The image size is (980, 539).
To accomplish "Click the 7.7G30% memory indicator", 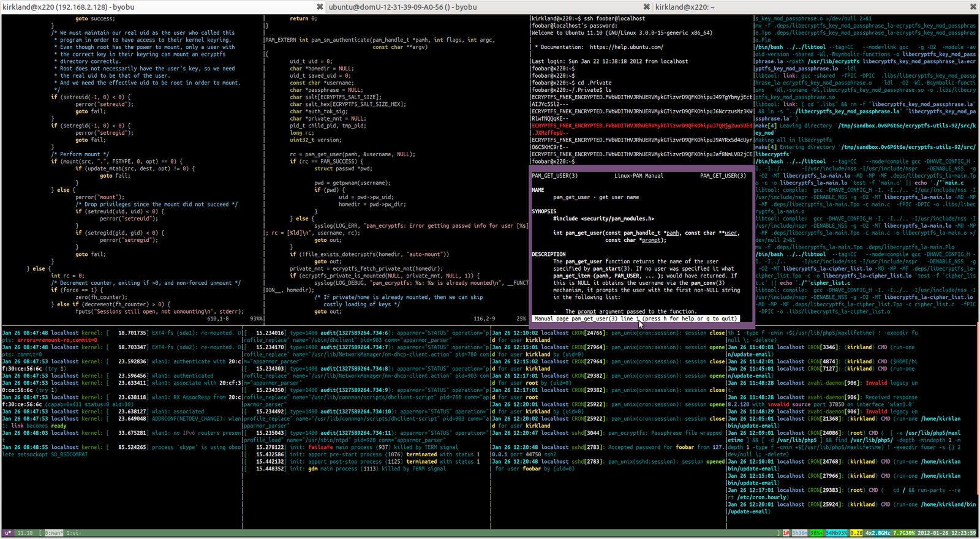I will pos(903,533).
